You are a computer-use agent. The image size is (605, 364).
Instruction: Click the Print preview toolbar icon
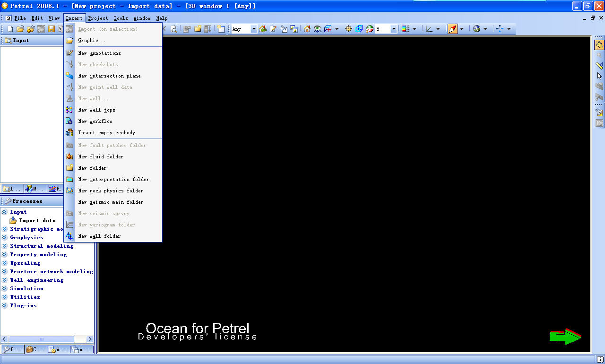pyautogui.click(x=173, y=29)
